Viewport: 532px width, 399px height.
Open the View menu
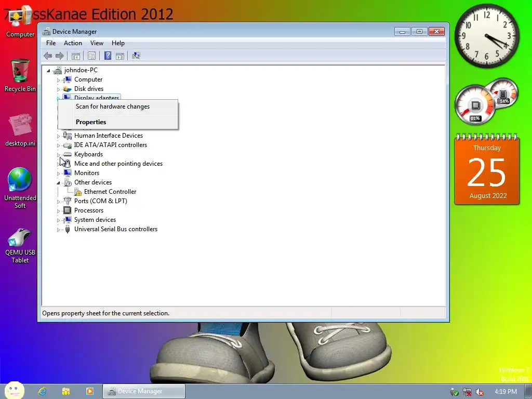(x=97, y=43)
